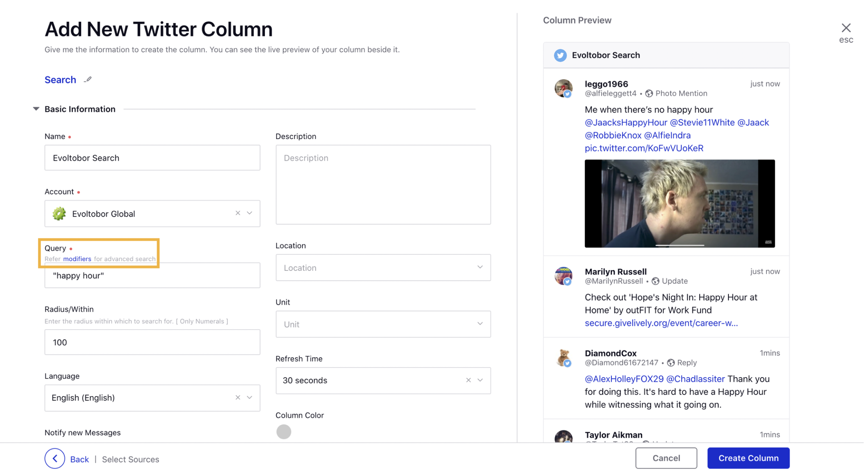Open the Account dropdown chevron
Image resolution: width=868 pixels, height=476 pixels.
click(x=250, y=213)
